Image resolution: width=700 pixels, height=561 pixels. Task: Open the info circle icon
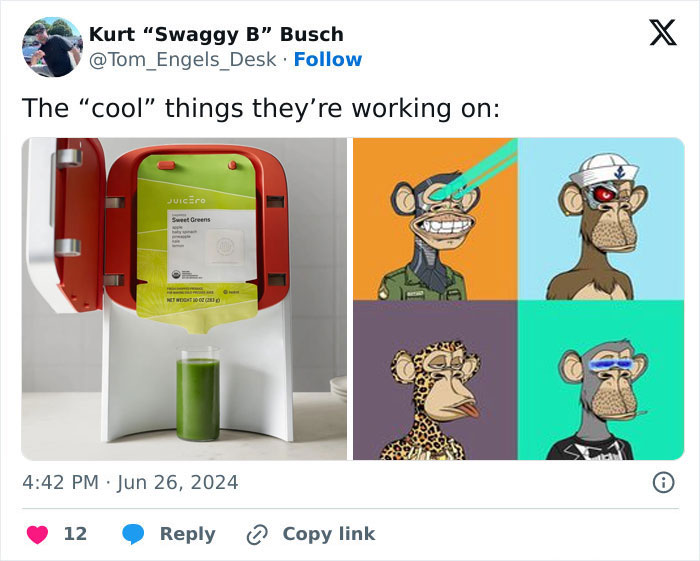pos(664,482)
